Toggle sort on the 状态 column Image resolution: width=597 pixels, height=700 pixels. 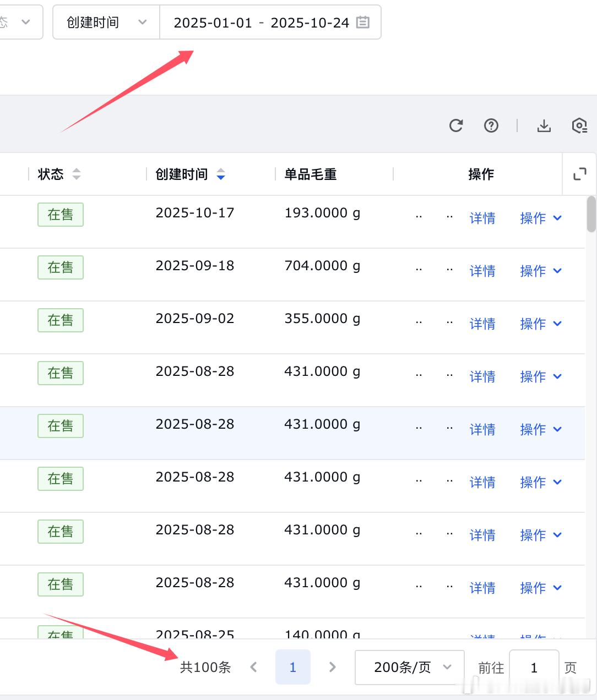(x=77, y=174)
